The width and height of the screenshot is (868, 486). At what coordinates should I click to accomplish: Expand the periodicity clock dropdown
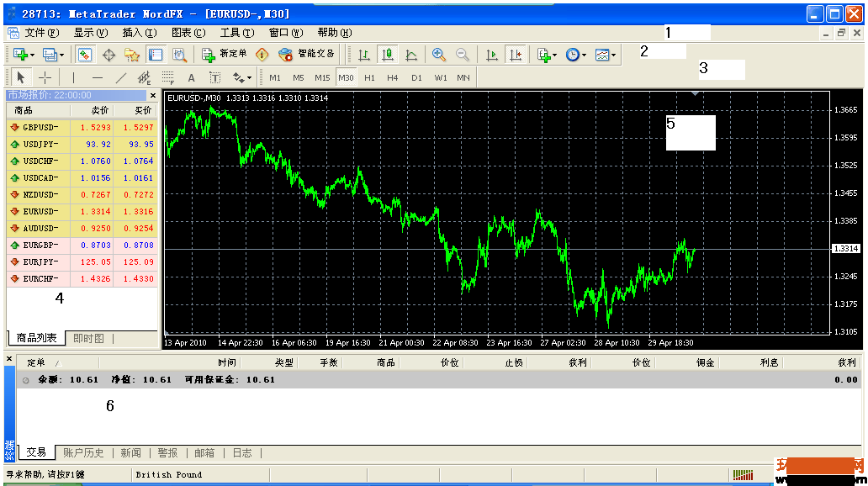click(x=584, y=55)
